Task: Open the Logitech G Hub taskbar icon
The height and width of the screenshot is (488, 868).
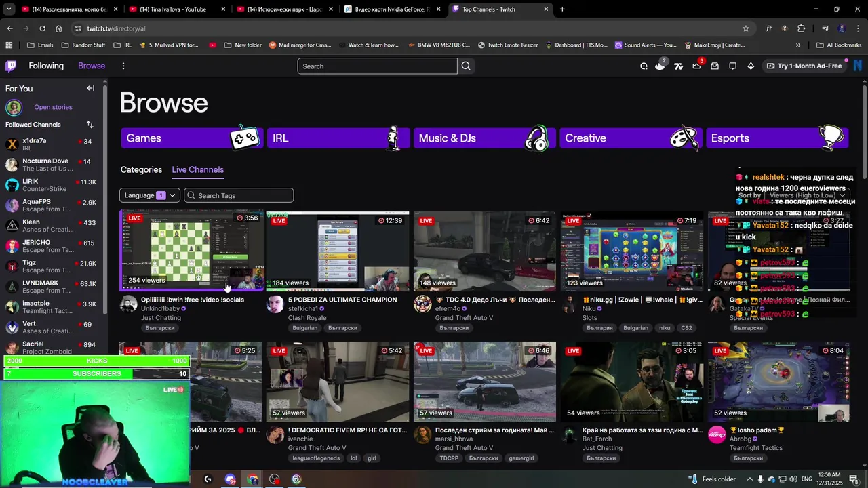Action: pyautogui.click(x=208, y=479)
